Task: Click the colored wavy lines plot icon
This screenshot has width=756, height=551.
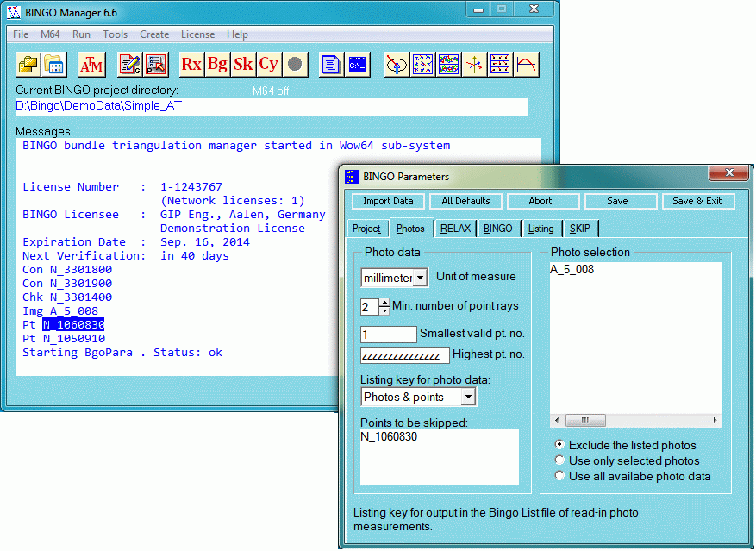Action: click(448, 64)
